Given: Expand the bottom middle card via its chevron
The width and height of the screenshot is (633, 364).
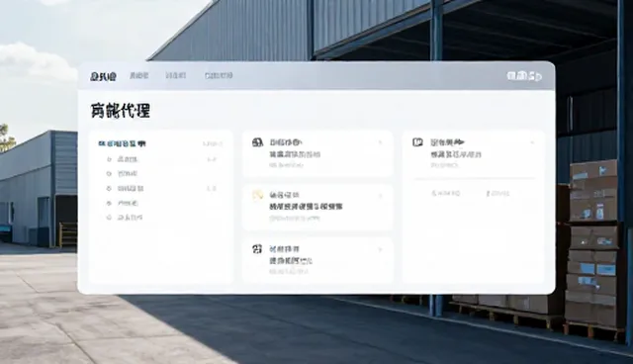Looking at the screenshot, I should coord(380,250).
